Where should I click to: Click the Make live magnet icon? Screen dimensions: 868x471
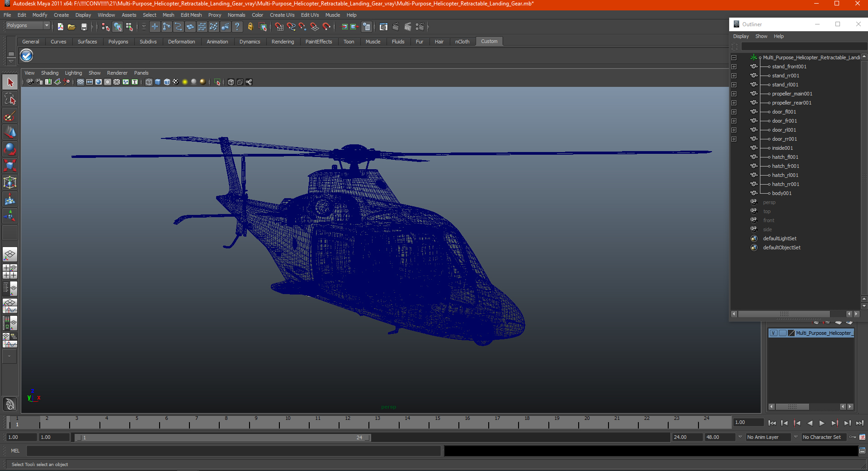(326, 27)
